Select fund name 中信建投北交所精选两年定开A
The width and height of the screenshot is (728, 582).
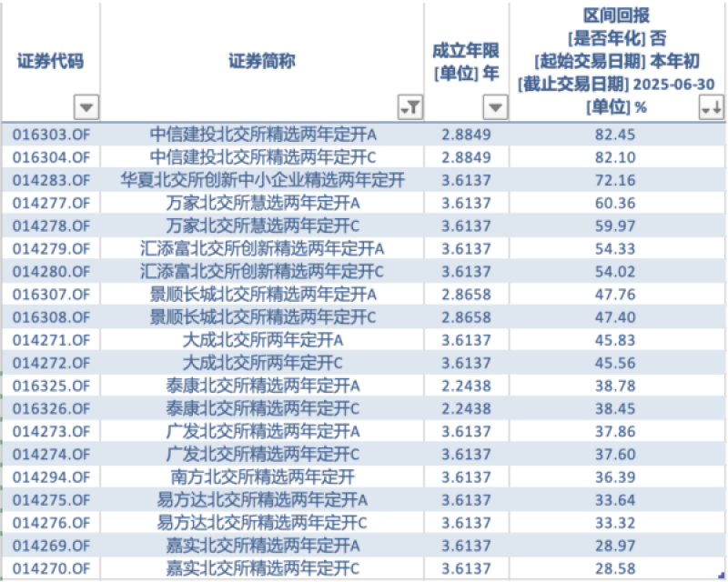263,135
